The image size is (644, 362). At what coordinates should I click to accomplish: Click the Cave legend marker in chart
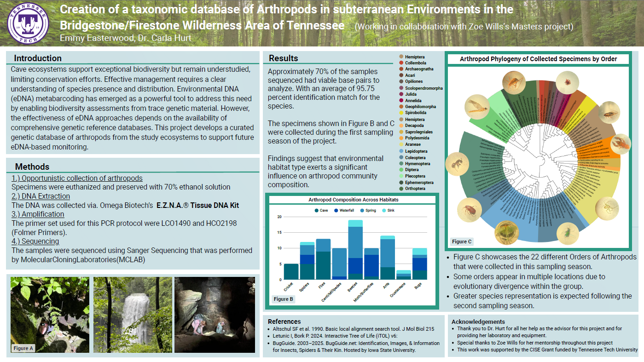(x=317, y=210)
